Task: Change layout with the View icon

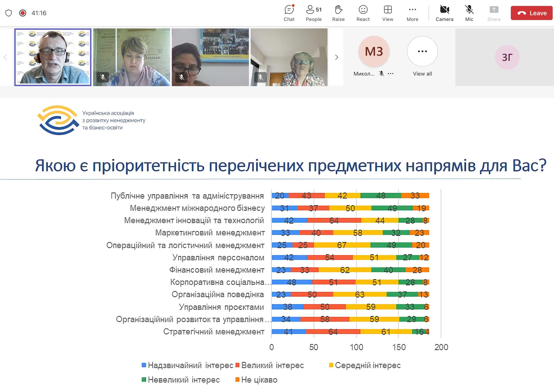Action: [x=387, y=13]
